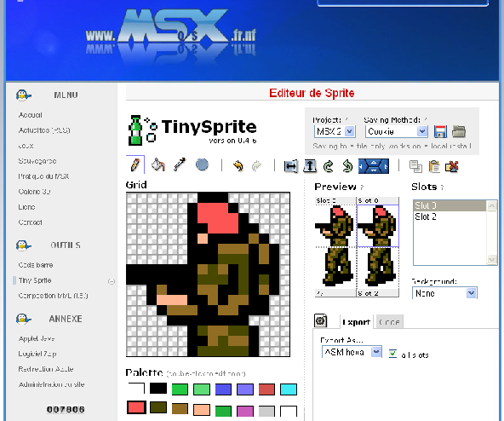Open the Accueil menu link
Image resolution: width=504 pixels, height=421 pixels.
click(x=30, y=115)
